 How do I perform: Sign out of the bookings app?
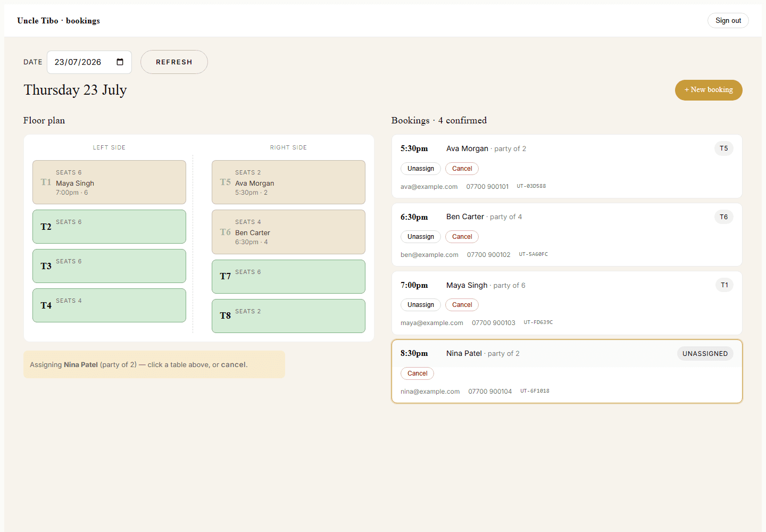pyautogui.click(x=728, y=21)
